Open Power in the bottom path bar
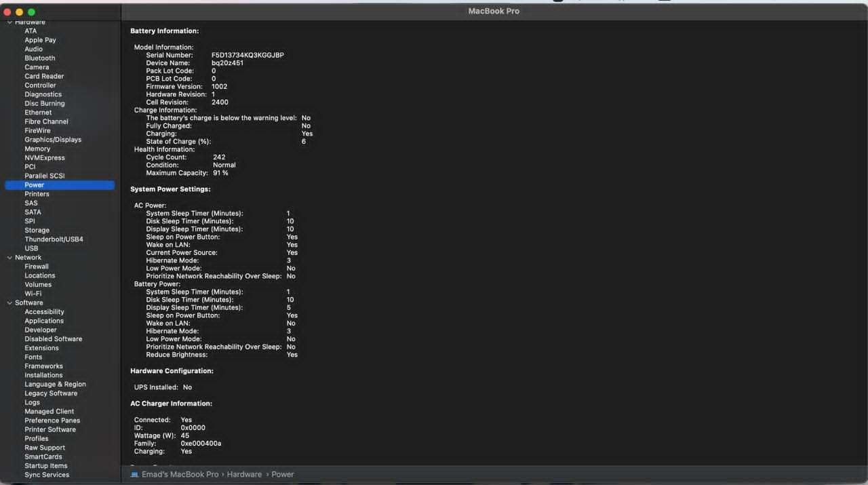Screen dimensions: 868x485 (283, 475)
